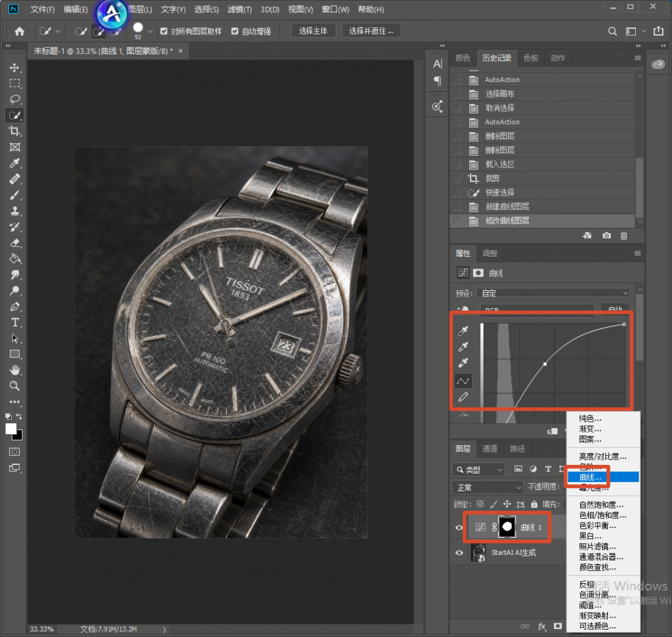Select the Eyedropper tool in left toolbar

[14, 163]
